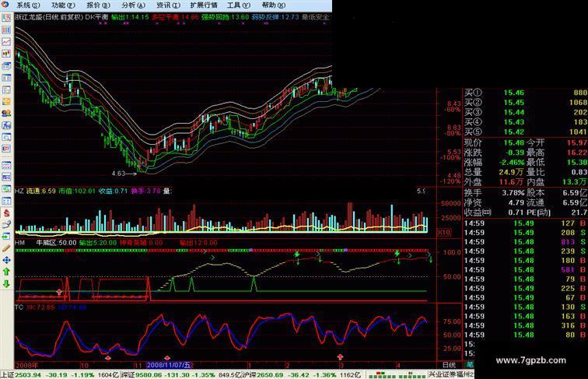Click the 市值:102.01 label in volume panel
This screenshot has width=588, height=379.
pyautogui.click(x=77, y=191)
